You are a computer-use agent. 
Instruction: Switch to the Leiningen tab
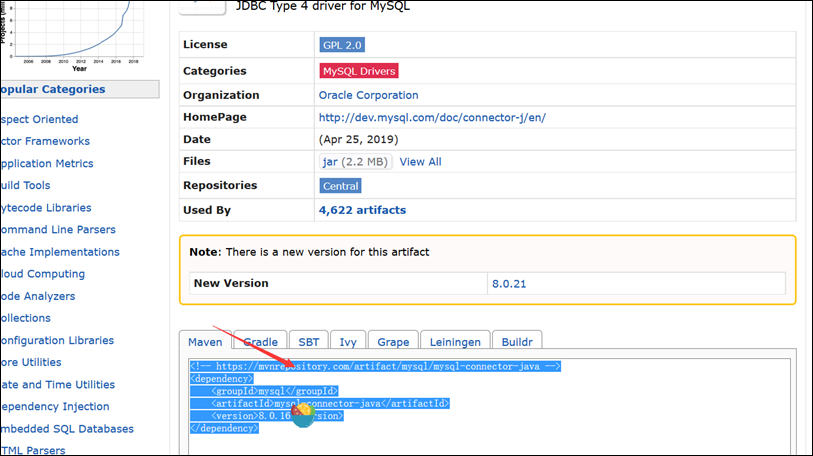coord(455,342)
